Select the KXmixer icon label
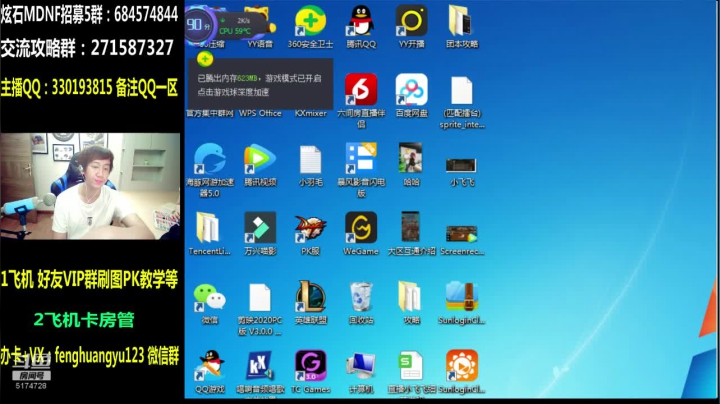Screen dimensions: 720x404 [x=310, y=113]
